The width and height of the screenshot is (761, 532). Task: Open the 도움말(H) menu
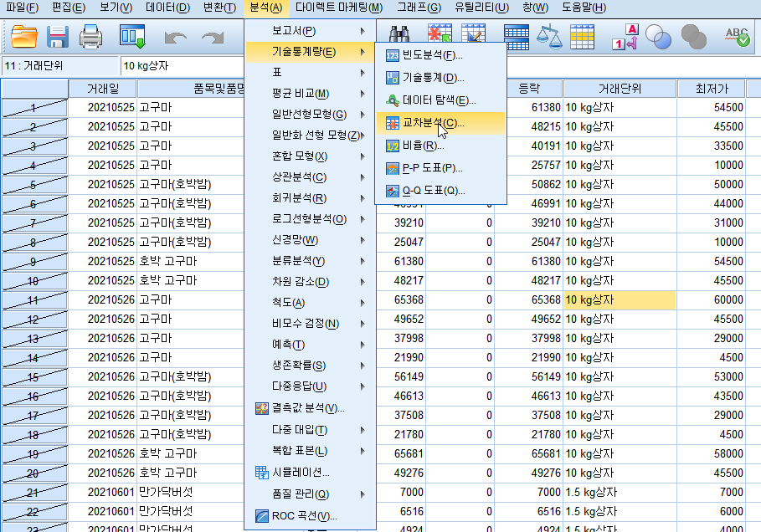(x=584, y=8)
